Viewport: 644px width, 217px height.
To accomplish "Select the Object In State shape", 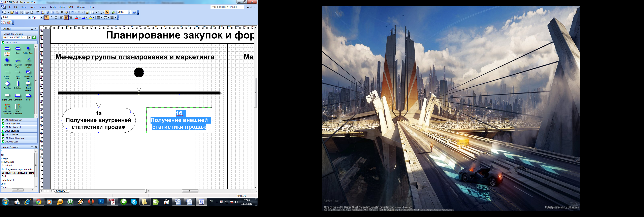I will click(28, 72).
